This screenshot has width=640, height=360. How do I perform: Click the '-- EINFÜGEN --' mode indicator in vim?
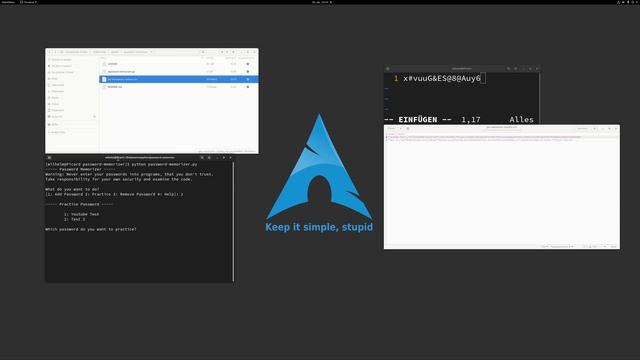418,120
